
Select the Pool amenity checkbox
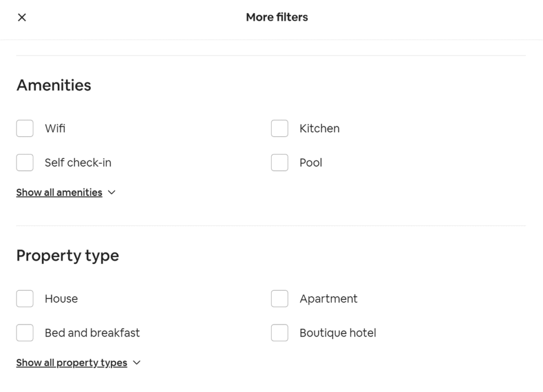click(279, 163)
